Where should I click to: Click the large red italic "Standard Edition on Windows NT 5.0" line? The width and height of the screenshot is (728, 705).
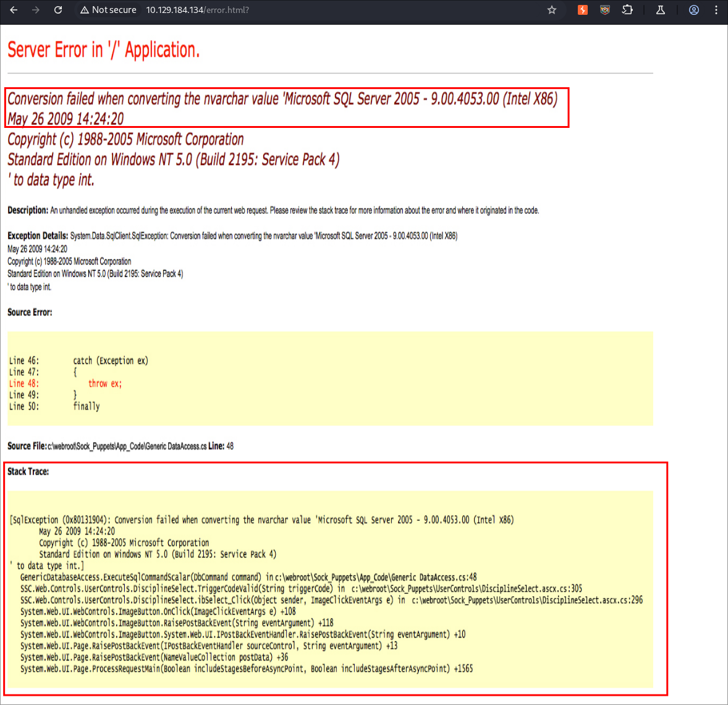[173, 159]
